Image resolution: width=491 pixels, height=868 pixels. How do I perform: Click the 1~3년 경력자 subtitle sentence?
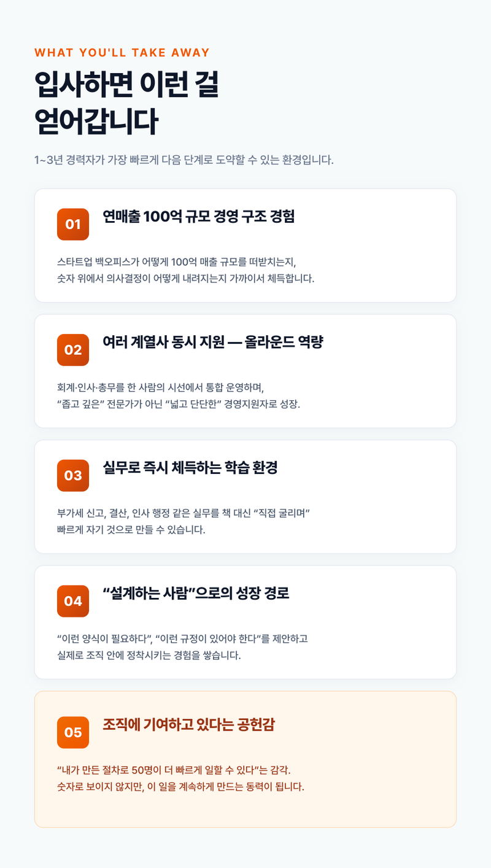pyautogui.click(x=184, y=160)
